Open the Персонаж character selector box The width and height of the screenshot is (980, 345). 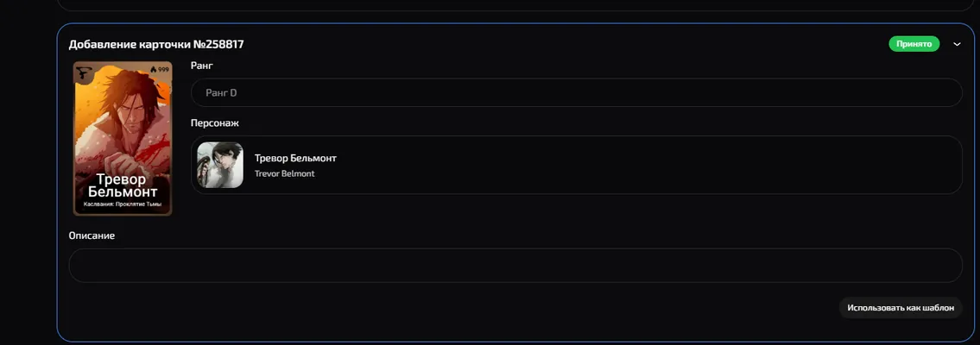pyautogui.click(x=576, y=165)
